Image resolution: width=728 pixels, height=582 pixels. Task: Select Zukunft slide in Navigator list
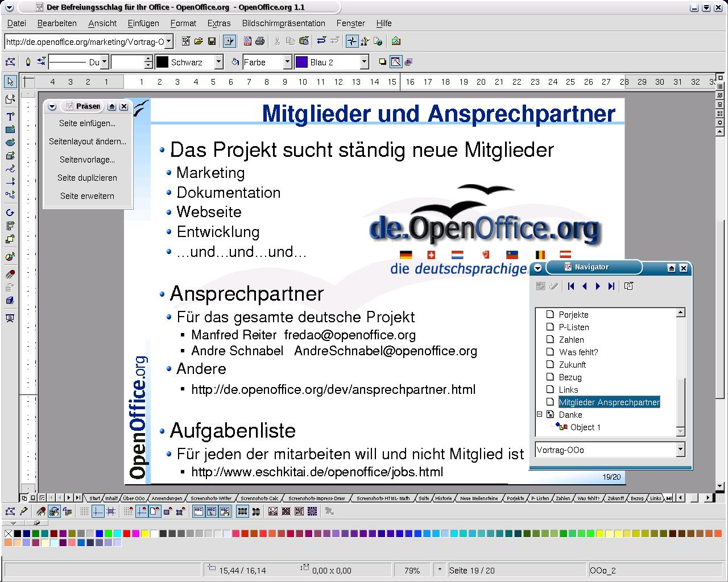pyautogui.click(x=572, y=365)
